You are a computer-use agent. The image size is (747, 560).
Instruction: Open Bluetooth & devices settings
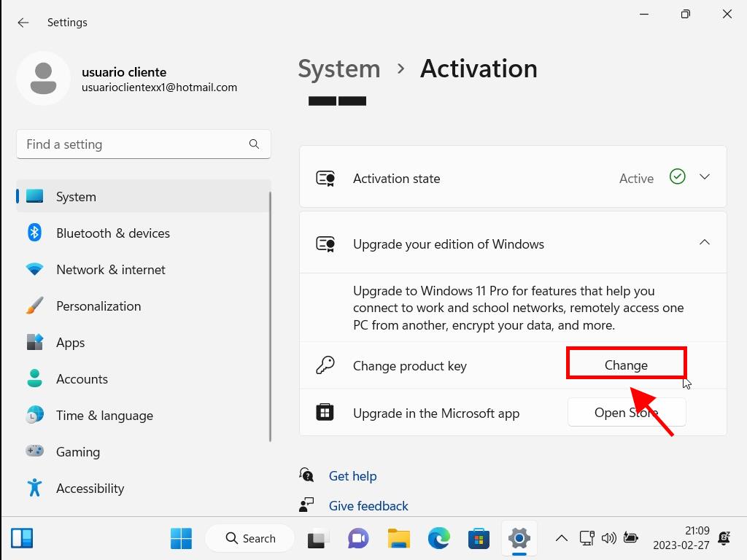coord(112,233)
